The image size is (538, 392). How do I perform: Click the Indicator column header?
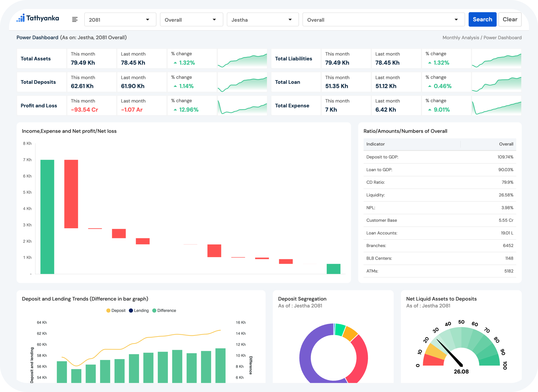pyautogui.click(x=376, y=144)
